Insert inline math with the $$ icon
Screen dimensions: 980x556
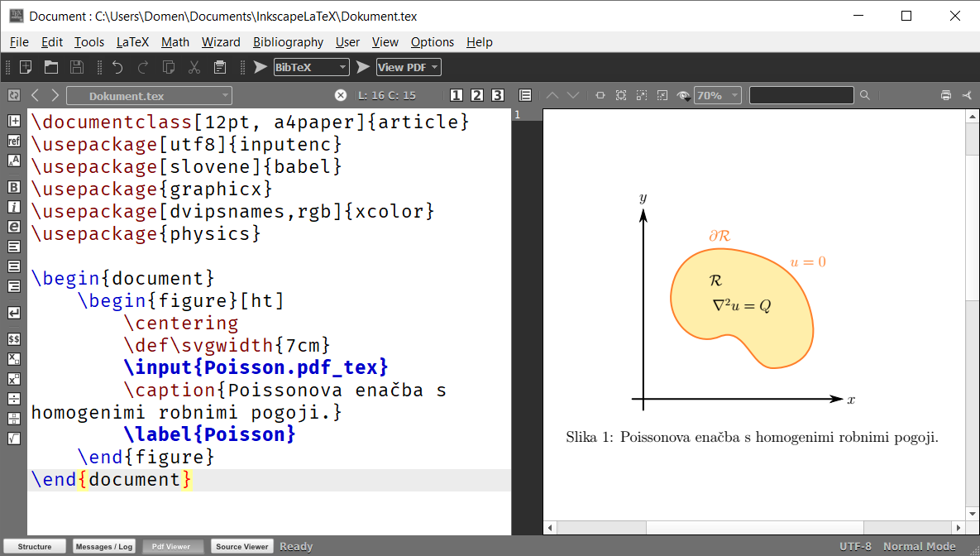point(13,339)
